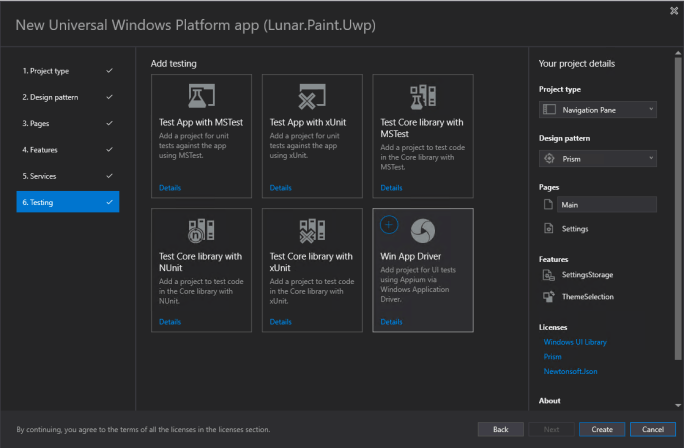Click the Main page name field
Viewport: 684px width, 448px height.
pyautogui.click(x=607, y=205)
